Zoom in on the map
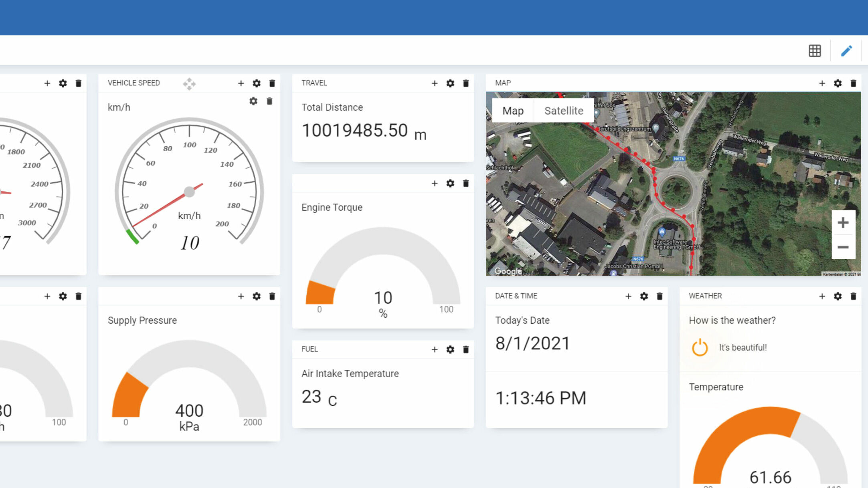 843,223
